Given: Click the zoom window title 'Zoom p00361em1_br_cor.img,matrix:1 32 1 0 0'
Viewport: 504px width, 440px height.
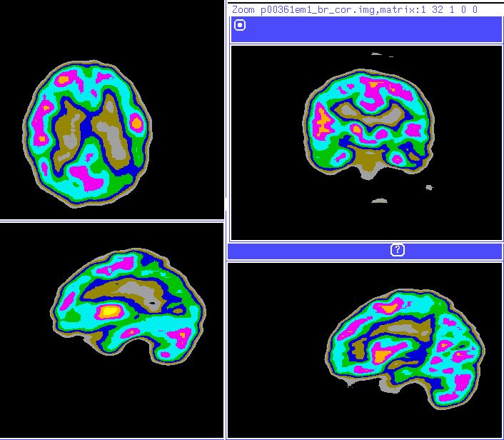Looking at the screenshot, I should click(355, 10).
